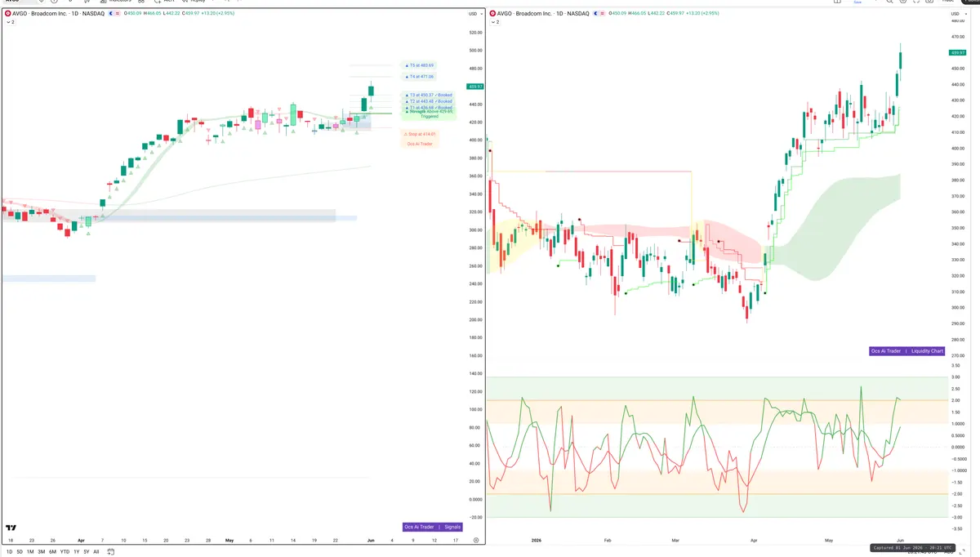This screenshot has height=557, width=980.
Task: Select the YTD time range
Action: 65,552
